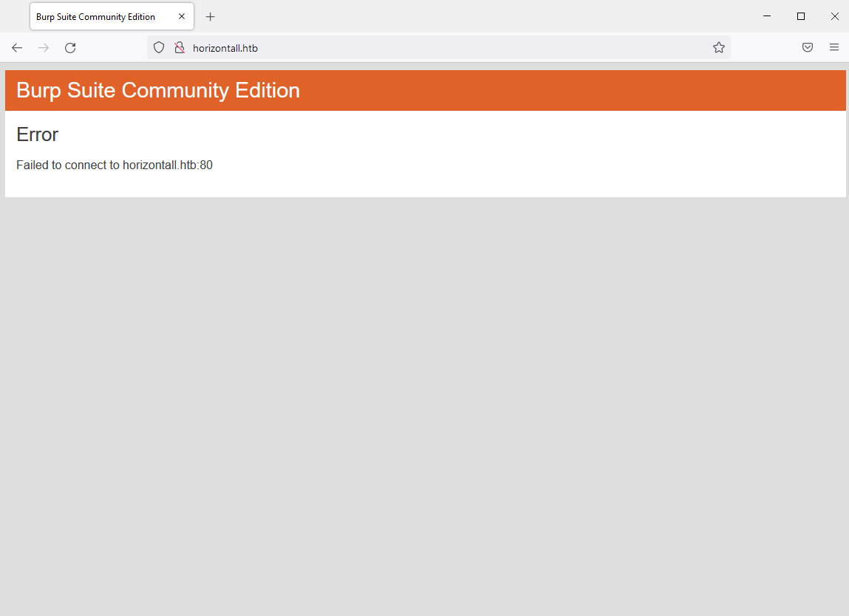The width and height of the screenshot is (849, 616).
Task: Select the Burp Suite Community Edition tab
Action: click(96, 16)
